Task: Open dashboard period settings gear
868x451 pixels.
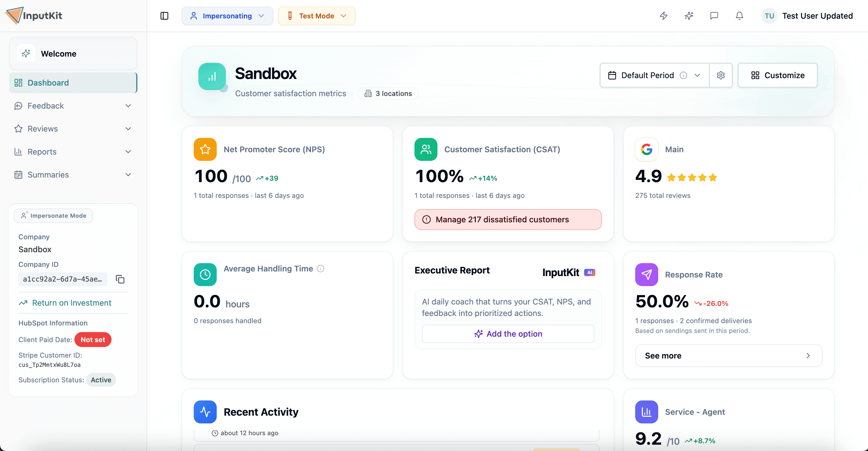Action: (x=721, y=75)
